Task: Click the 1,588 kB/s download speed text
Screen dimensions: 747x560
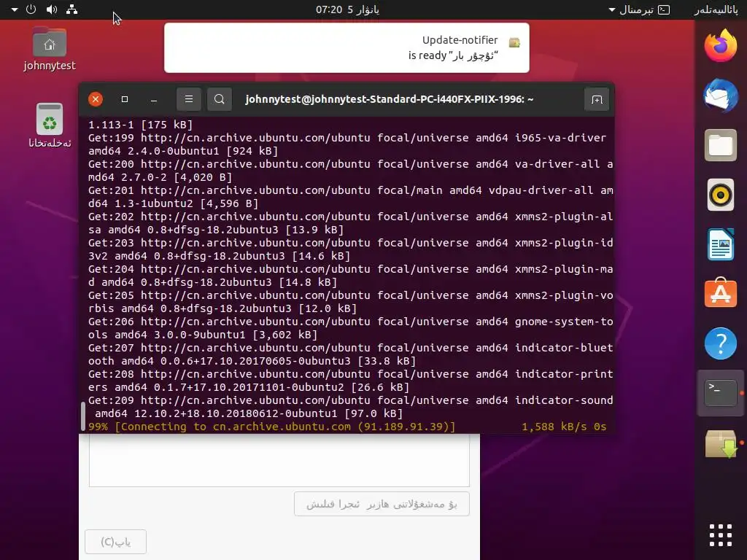Action: click(x=554, y=427)
